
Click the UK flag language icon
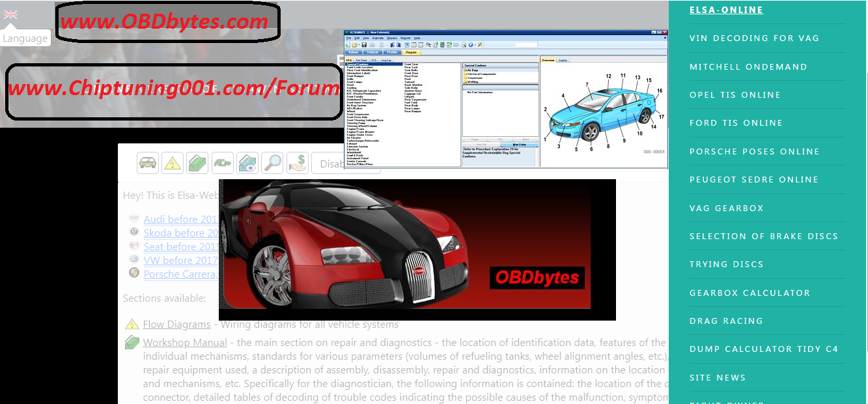click(x=10, y=14)
